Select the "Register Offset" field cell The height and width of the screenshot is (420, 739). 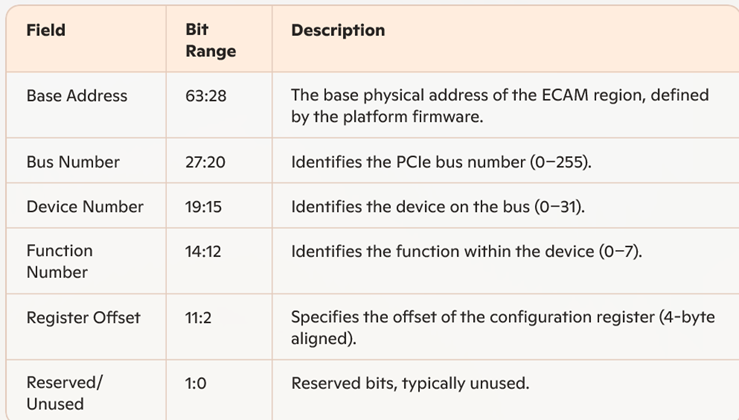coord(83,318)
